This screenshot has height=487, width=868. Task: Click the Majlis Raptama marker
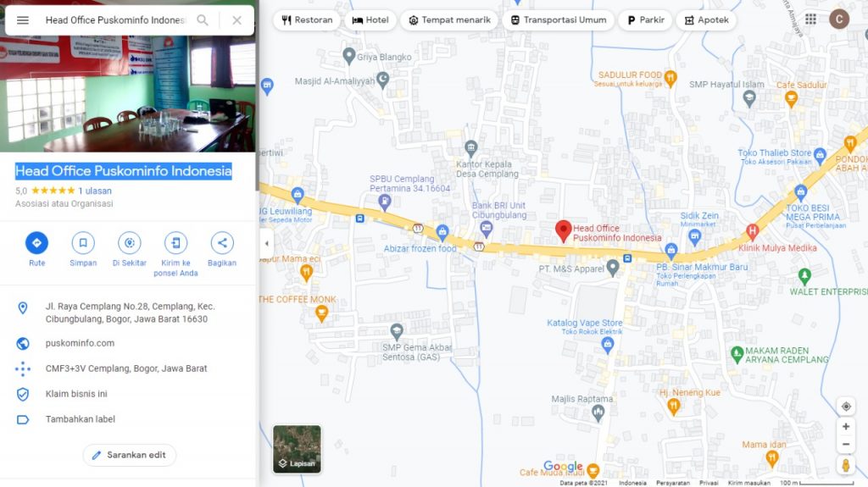click(x=598, y=412)
